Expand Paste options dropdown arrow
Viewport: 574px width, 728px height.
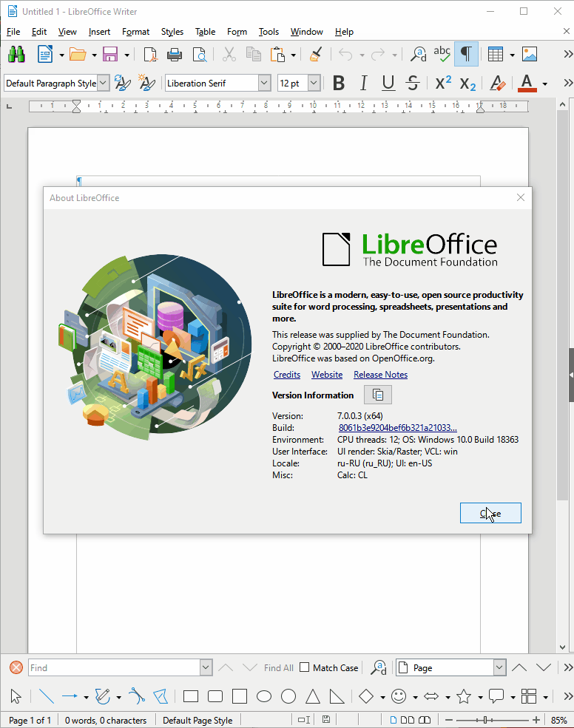(293, 55)
